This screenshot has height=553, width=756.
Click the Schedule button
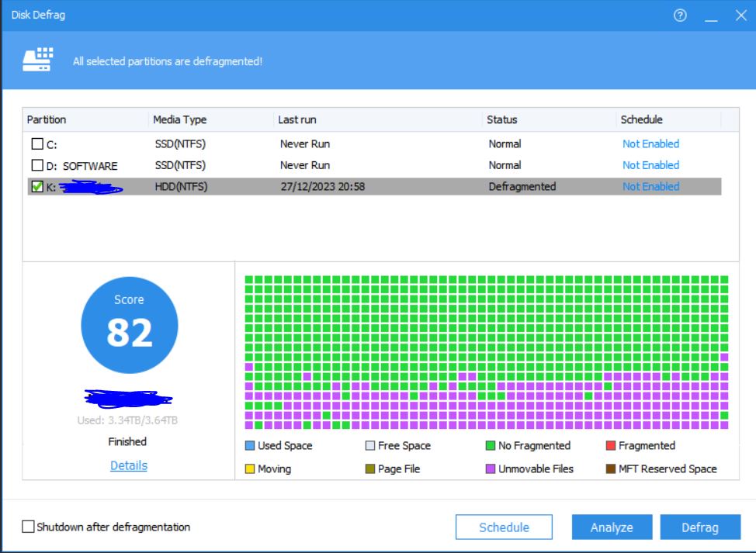[x=504, y=527]
